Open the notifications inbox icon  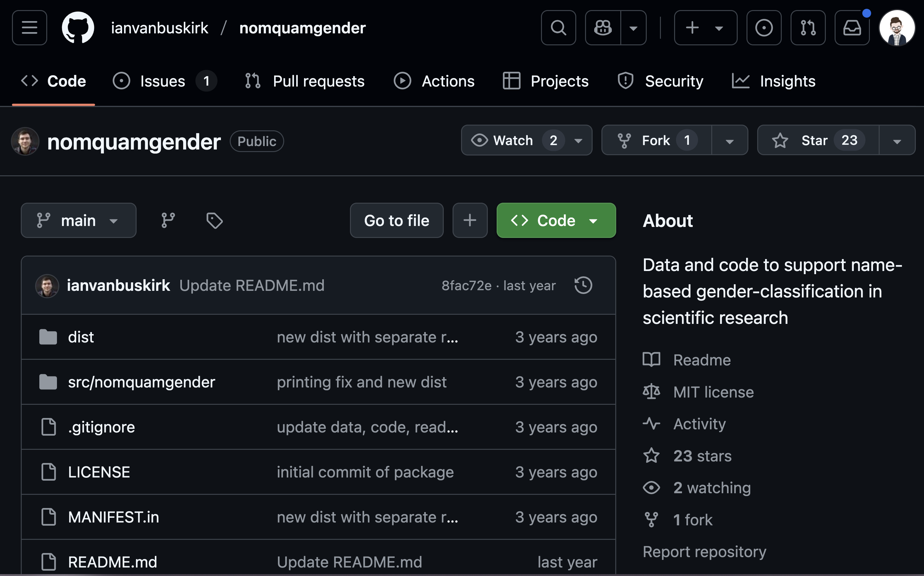tap(852, 28)
